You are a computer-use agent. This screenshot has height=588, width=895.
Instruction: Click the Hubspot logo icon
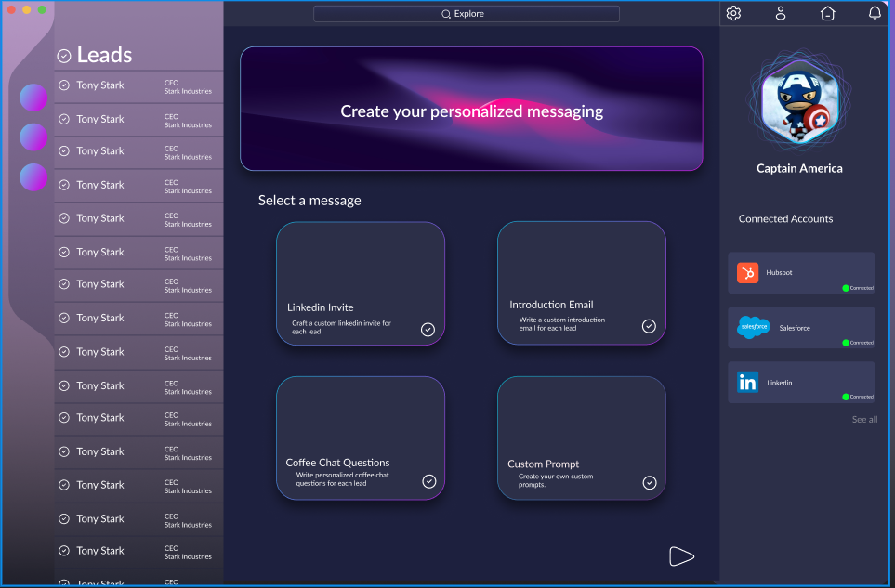(748, 272)
